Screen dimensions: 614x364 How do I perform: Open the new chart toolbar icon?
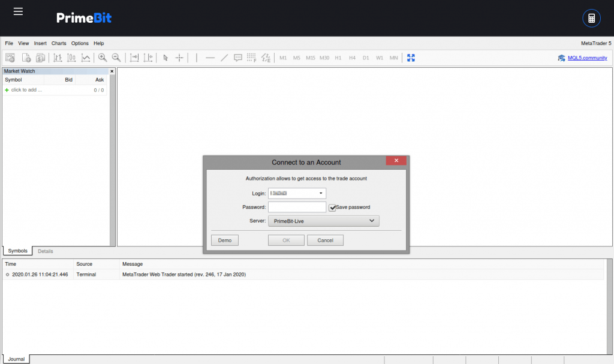click(10, 58)
